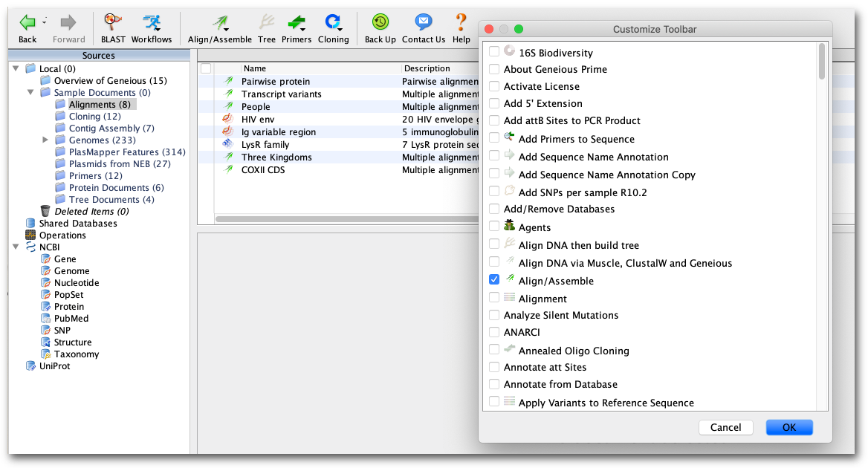Image resolution: width=868 pixels, height=468 pixels.
Task: Click the Customize Toolbar vertical scrollbar
Action: point(821,62)
